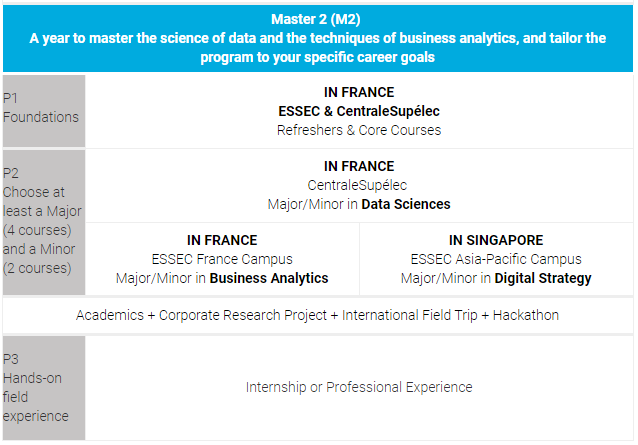This screenshot has height=445, width=638.
Task: Select the Digital Strategy major text
Action: coord(543,278)
